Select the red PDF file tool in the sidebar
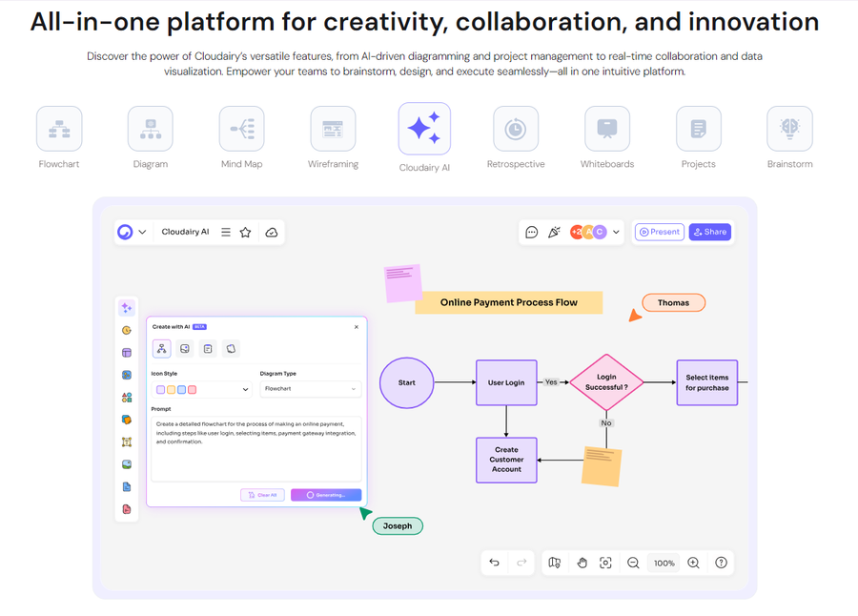This screenshot has height=616, width=858. coord(127,509)
